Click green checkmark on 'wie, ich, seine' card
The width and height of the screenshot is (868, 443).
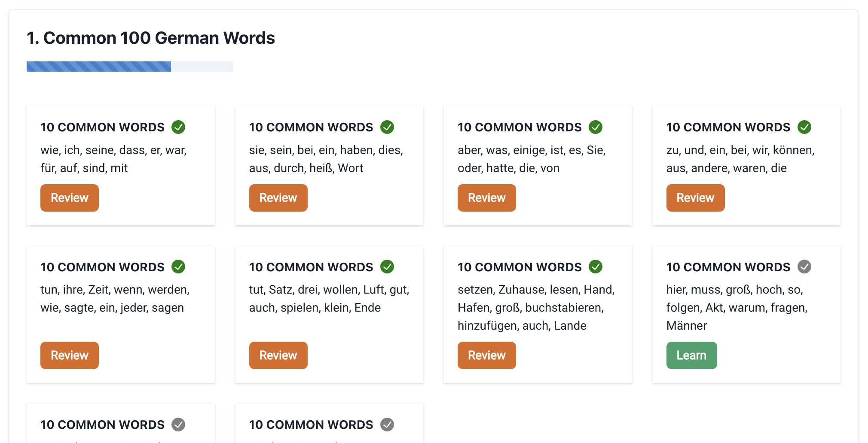pos(178,127)
